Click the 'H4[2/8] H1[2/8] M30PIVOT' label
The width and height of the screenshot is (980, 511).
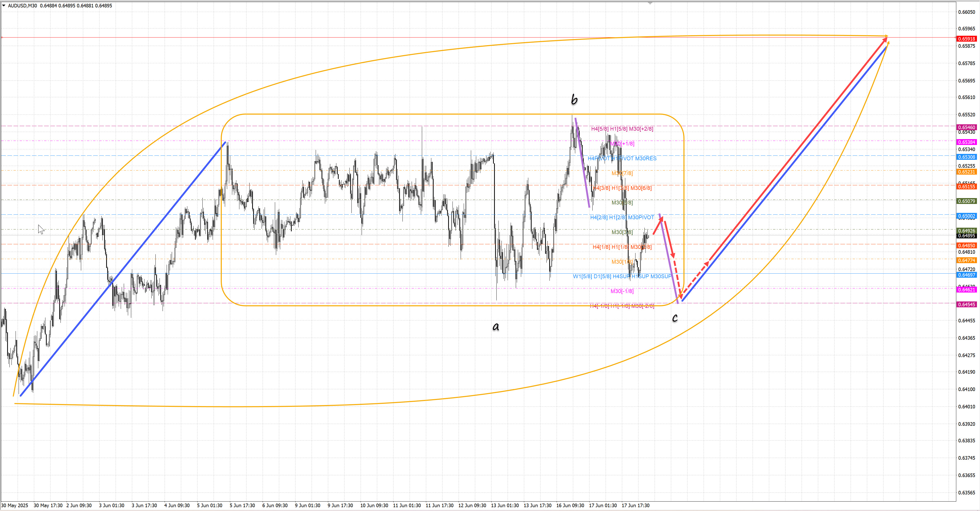[622, 217]
